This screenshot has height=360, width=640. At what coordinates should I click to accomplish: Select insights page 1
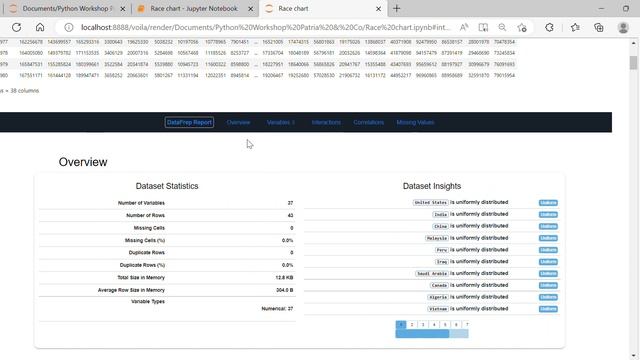point(401,324)
